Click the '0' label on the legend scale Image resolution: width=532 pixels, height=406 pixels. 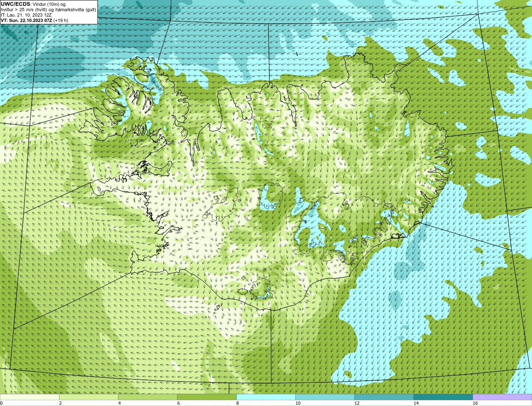(2, 403)
